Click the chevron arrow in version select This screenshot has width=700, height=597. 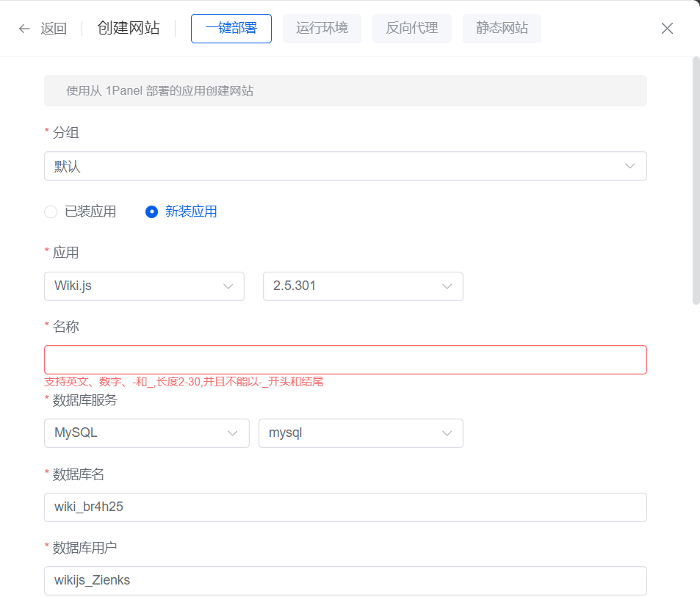pyautogui.click(x=447, y=286)
